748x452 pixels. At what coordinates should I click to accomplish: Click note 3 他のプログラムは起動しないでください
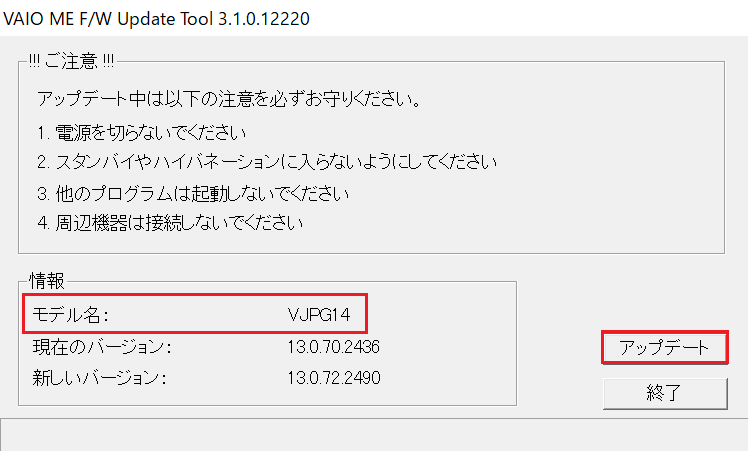(193, 194)
